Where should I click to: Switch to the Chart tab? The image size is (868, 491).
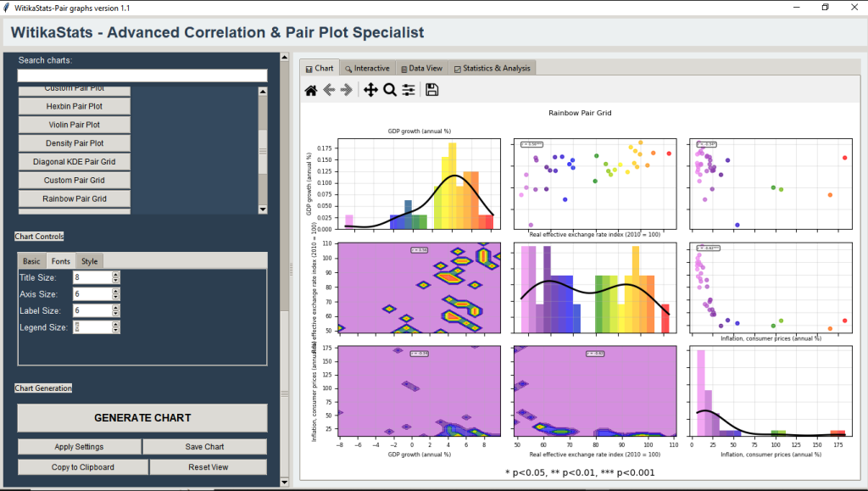(320, 68)
